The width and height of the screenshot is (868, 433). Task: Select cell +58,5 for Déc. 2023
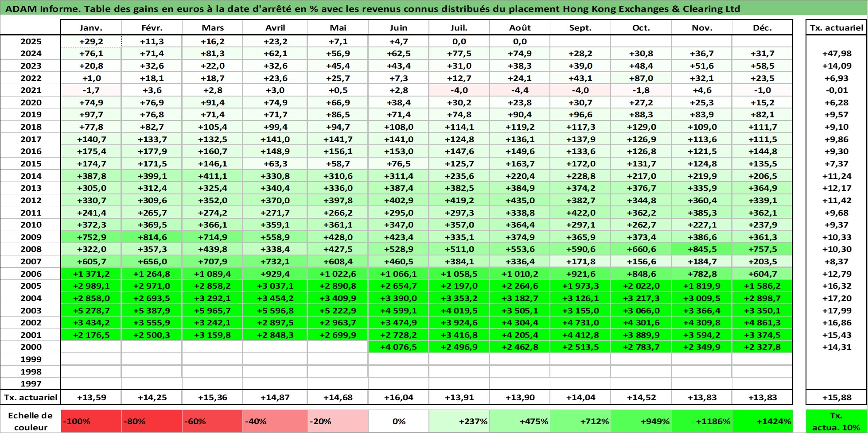pyautogui.click(x=762, y=66)
